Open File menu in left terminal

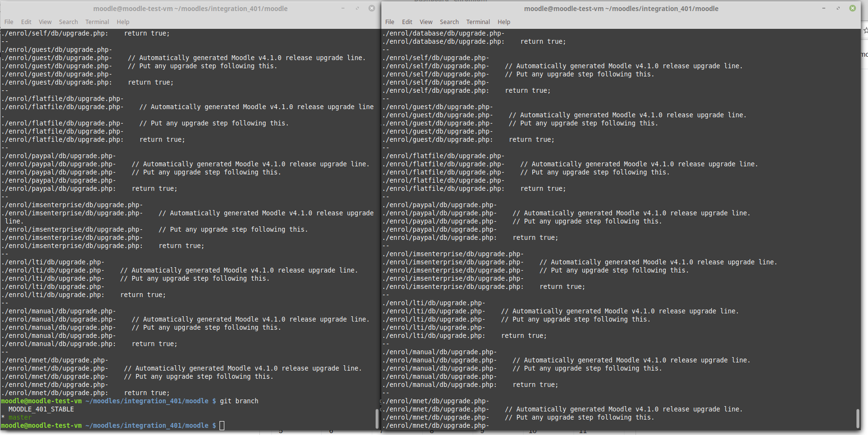(x=9, y=22)
